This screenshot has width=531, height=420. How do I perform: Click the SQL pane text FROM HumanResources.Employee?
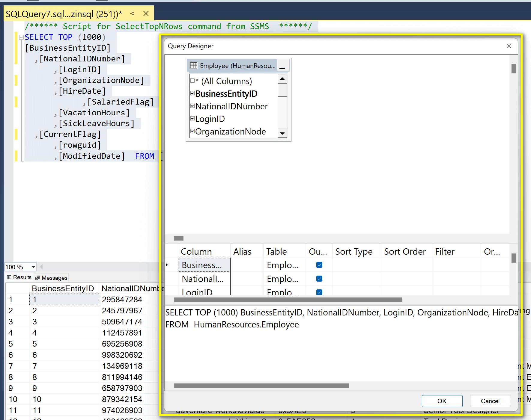pyautogui.click(x=232, y=324)
